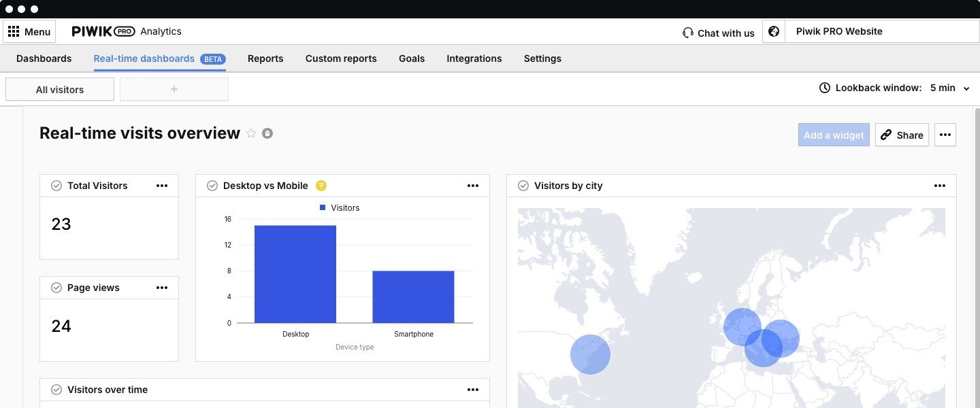Switch to the Custom reports tab
This screenshot has width=980, height=408.
click(341, 58)
